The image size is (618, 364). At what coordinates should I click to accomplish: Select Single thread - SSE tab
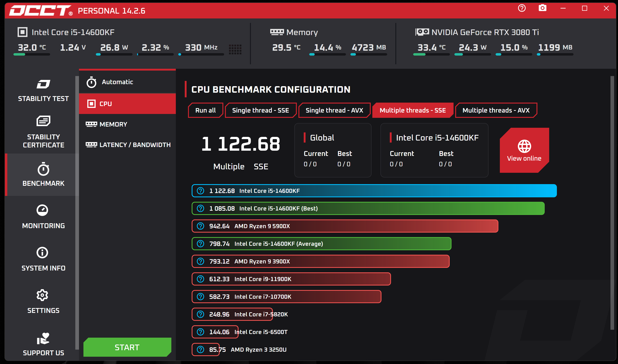(x=260, y=110)
